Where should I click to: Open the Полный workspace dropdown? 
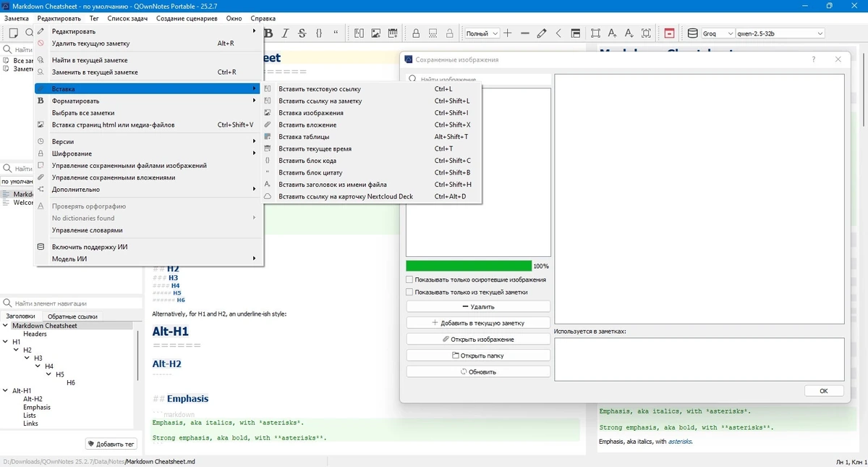pyautogui.click(x=482, y=33)
